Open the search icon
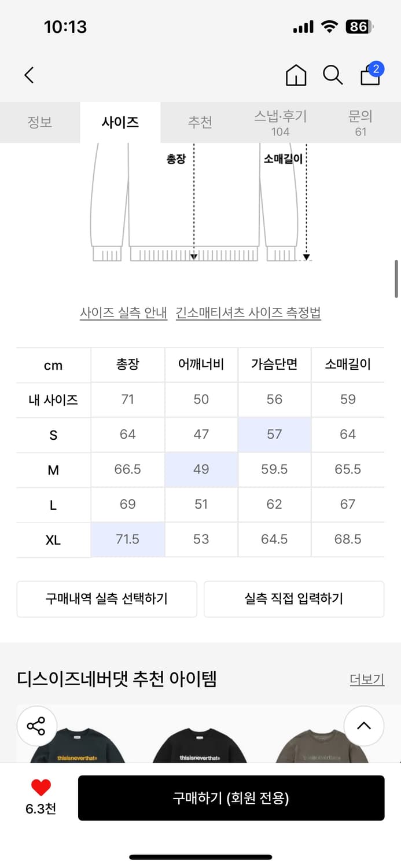Screen dimensions: 401x868 [333, 75]
